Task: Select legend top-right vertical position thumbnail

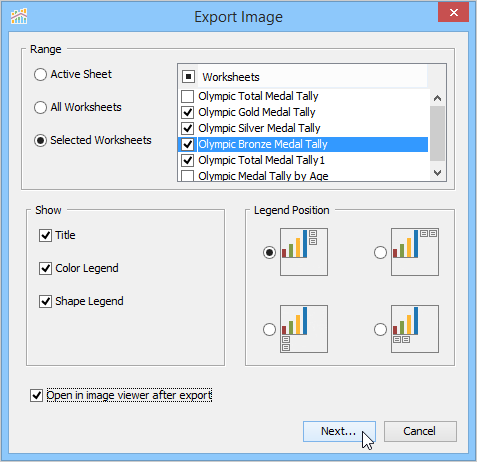Action: pyautogui.click(x=304, y=252)
